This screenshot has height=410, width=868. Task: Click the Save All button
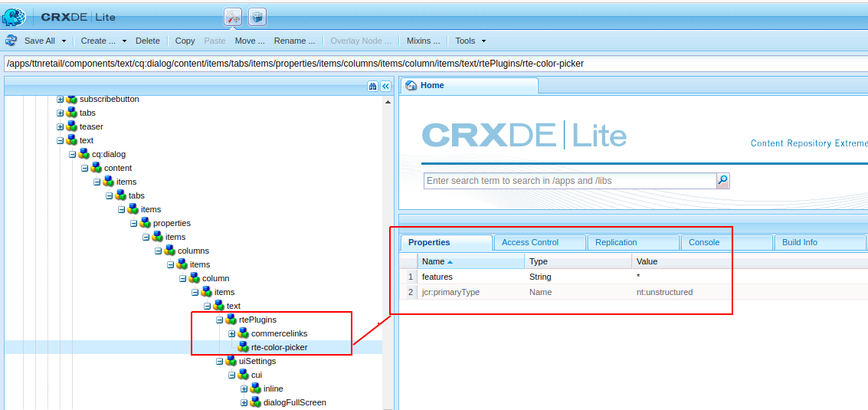click(39, 41)
